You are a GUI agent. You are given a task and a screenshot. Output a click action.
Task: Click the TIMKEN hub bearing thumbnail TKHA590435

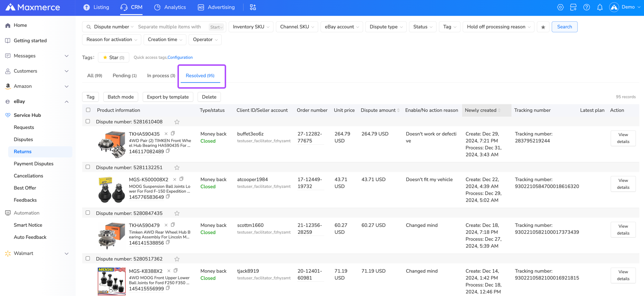[x=112, y=144]
